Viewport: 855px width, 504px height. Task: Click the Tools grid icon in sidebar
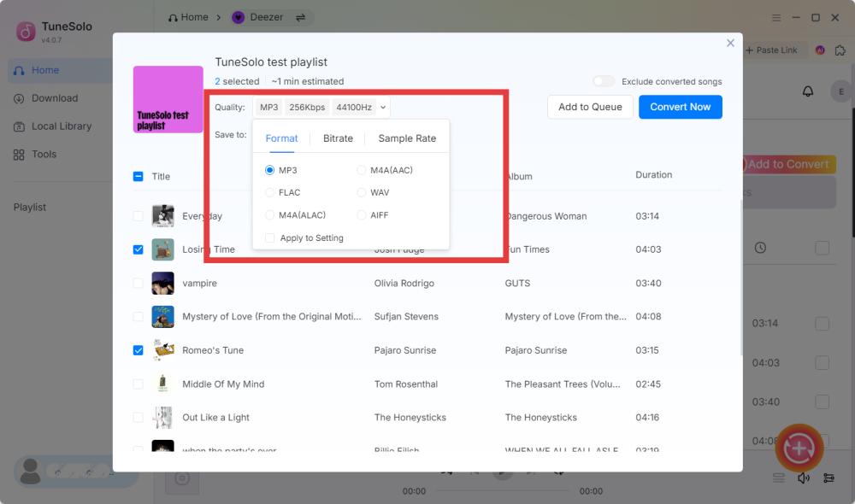[19, 155]
